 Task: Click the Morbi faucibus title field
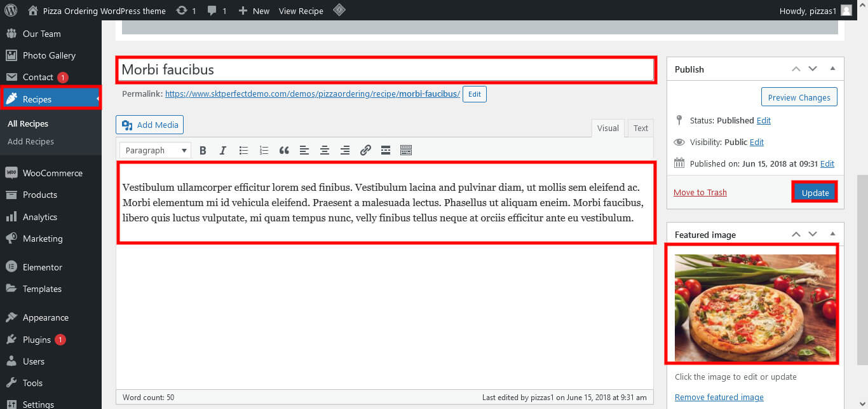[x=385, y=69]
